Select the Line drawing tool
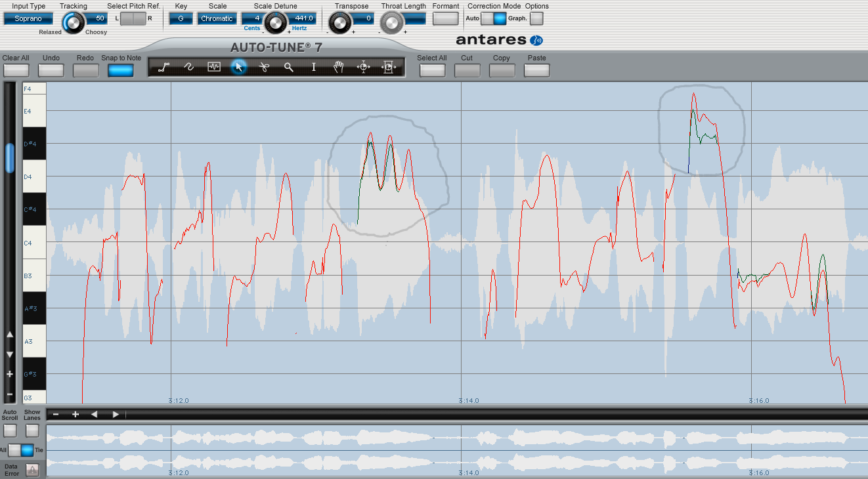Viewport: 868px width, 479px height. [164, 67]
